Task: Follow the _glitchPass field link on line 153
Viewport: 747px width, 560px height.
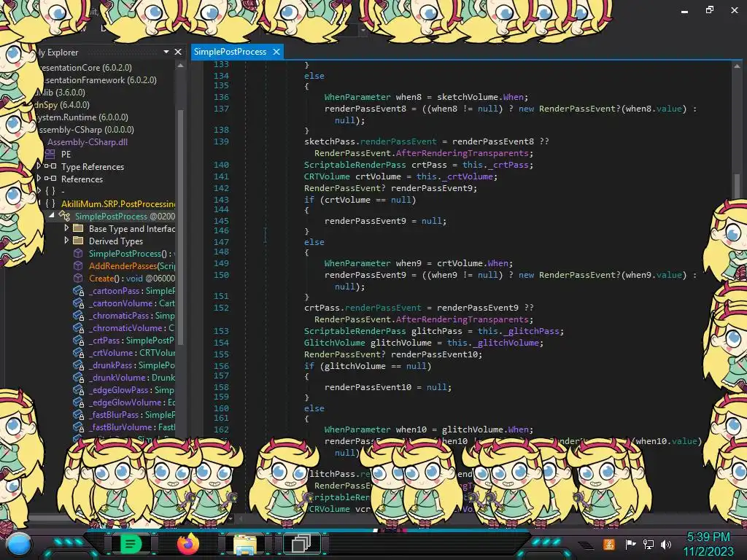Action: coord(530,331)
